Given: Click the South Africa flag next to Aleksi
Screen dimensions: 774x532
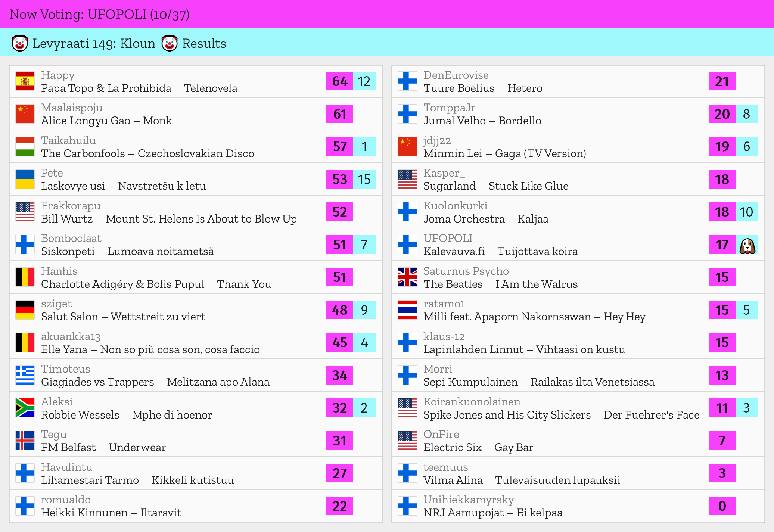Looking at the screenshot, I should [x=25, y=408].
